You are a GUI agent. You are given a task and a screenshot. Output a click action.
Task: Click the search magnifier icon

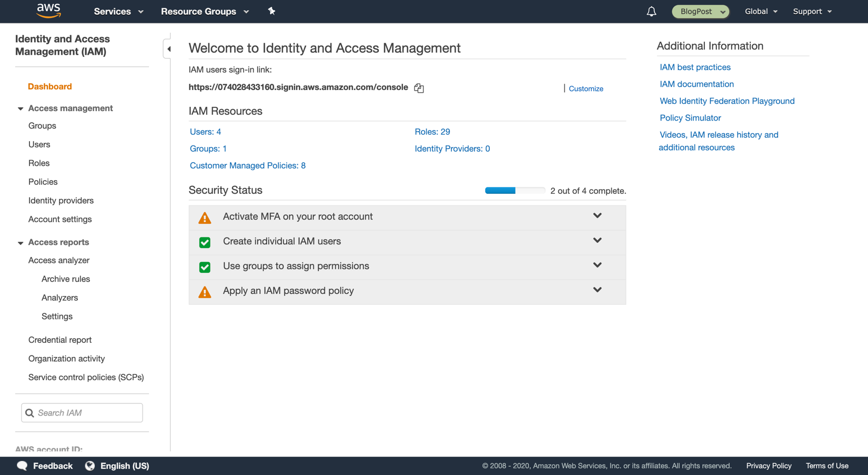click(x=29, y=413)
